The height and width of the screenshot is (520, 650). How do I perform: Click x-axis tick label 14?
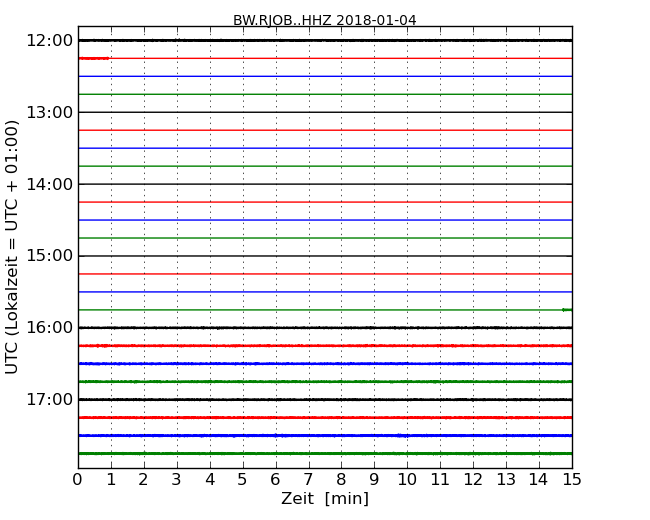[x=538, y=480]
